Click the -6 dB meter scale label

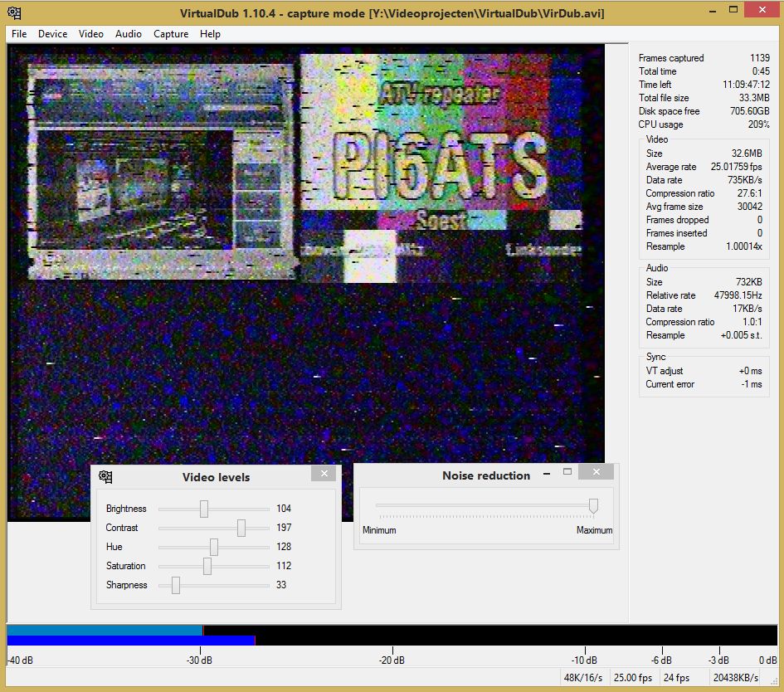point(661,660)
